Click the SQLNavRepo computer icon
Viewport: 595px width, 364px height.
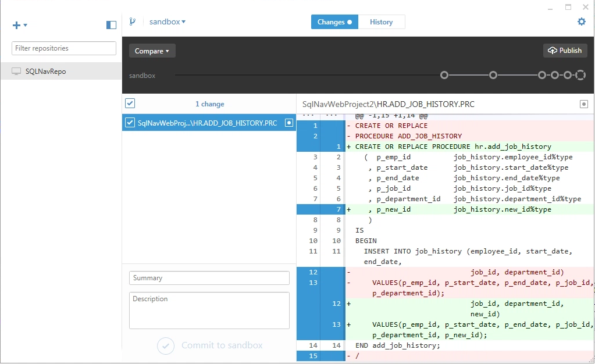(16, 72)
